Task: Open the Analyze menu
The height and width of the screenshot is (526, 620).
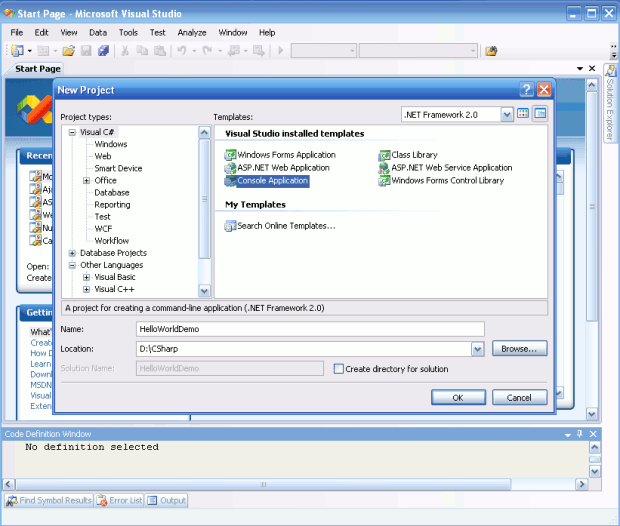Action: pos(192,32)
